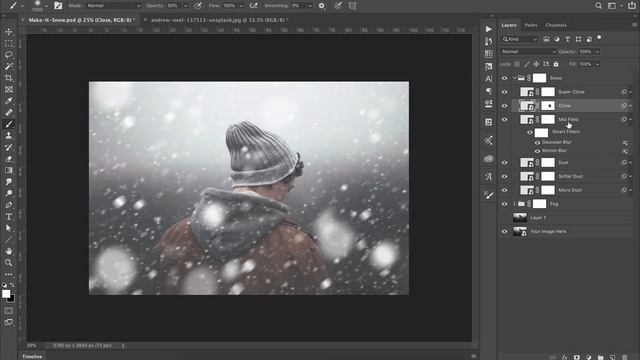Open layer Fill dropdown arrow
640x360 pixels.
[x=598, y=64]
